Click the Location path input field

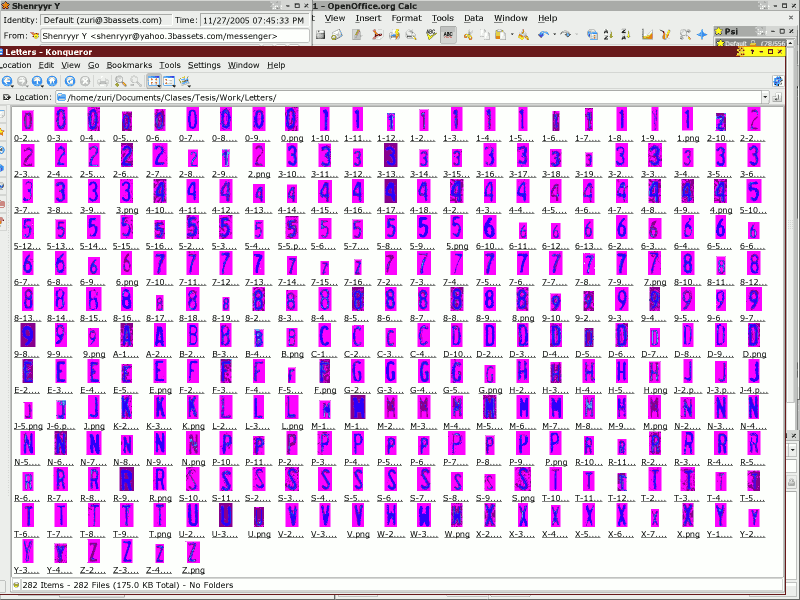[400, 98]
